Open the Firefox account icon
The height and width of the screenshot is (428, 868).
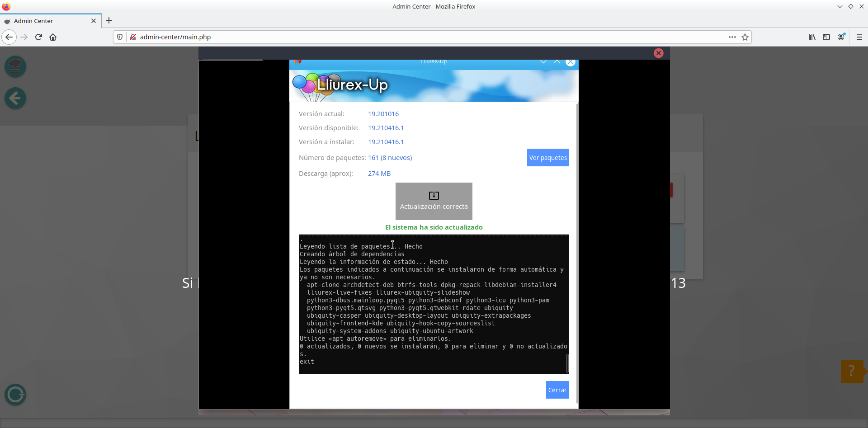coord(841,37)
